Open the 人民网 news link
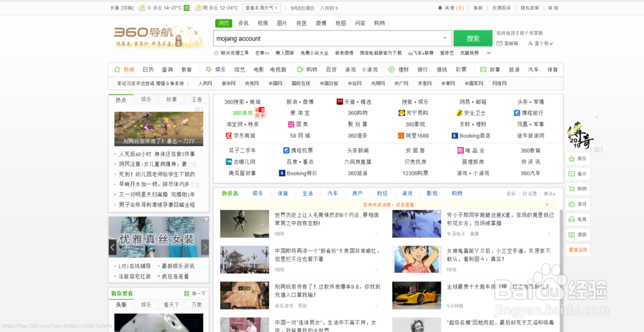Image resolution: width=644 pixels, height=332 pixels. coord(205,83)
